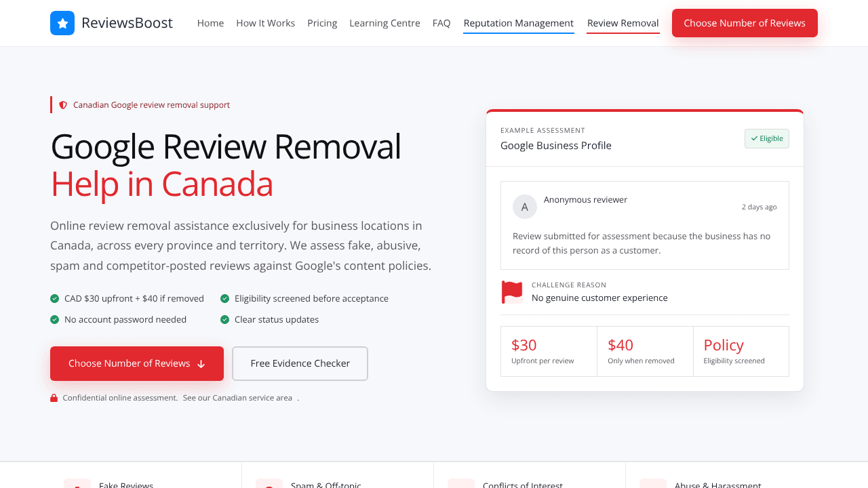Click the $40 Only when removed cell
Image resolution: width=868 pixels, height=488 pixels.
point(645,351)
